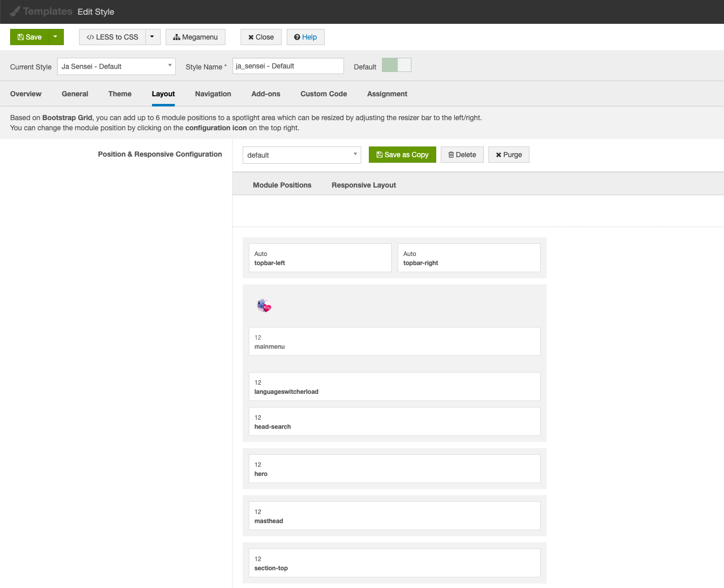Open the Current Style selector
Screen dimensions: 724x588
[x=116, y=66]
